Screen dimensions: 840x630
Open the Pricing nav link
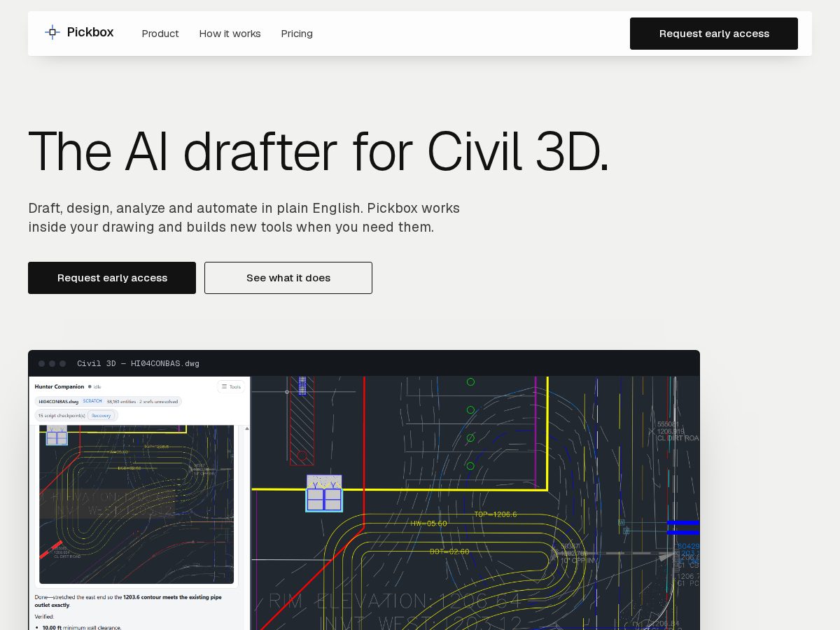[x=297, y=34]
